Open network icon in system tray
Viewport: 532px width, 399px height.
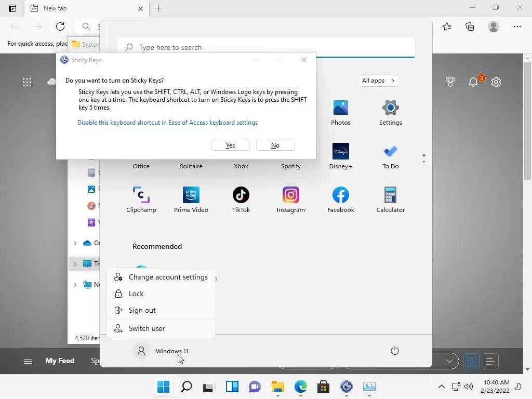(x=456, y=387)
